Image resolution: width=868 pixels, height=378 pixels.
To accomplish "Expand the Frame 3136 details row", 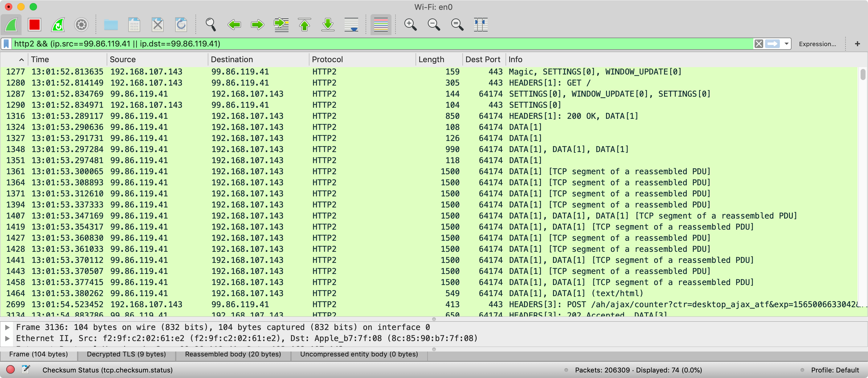I will point(7,327).
